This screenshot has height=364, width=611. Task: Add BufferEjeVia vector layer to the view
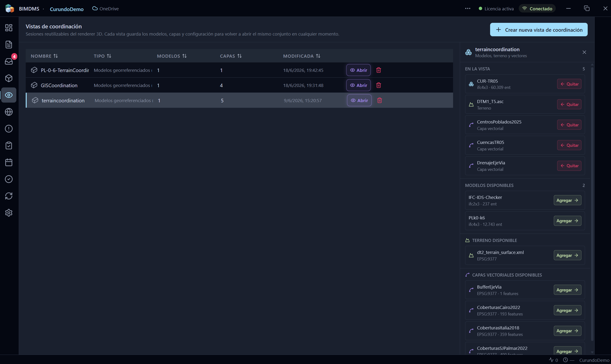[567, 290]
